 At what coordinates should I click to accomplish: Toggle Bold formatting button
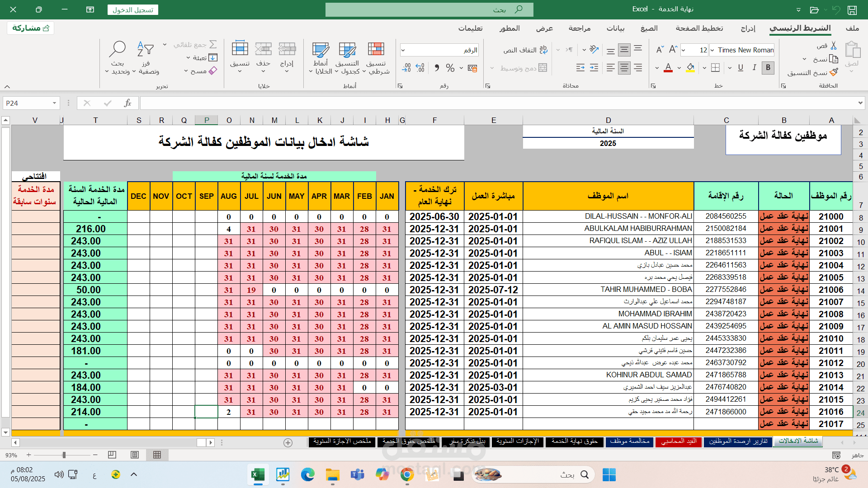pos(768,68)
